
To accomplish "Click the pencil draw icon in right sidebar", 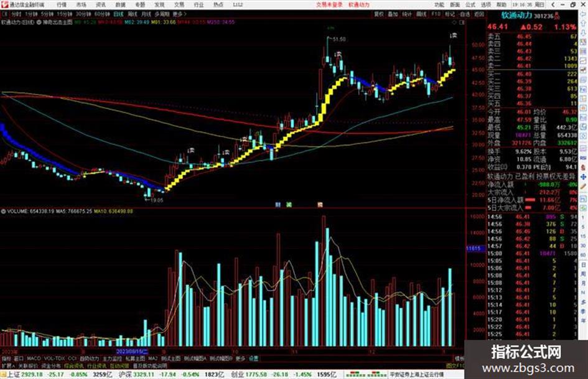I will (584, 186).
